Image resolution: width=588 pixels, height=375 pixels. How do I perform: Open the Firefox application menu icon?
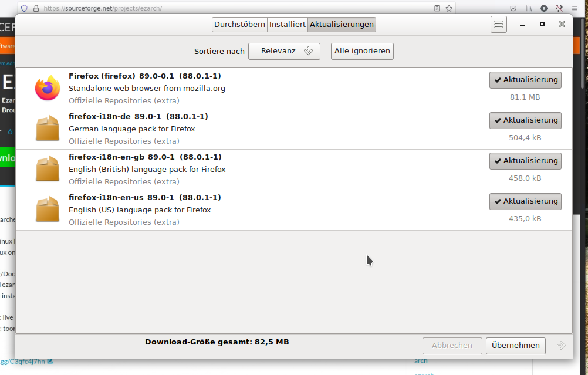pyautogui.click(x=575, y=8)
